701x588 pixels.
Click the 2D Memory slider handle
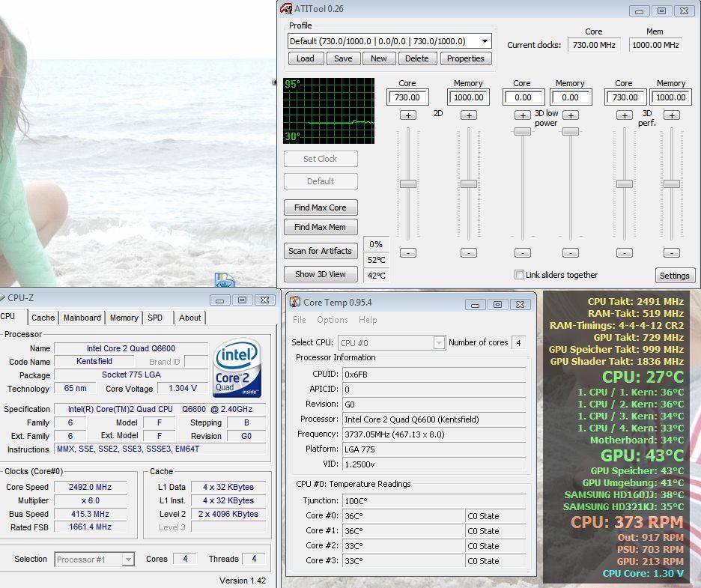tap(469, 184)
